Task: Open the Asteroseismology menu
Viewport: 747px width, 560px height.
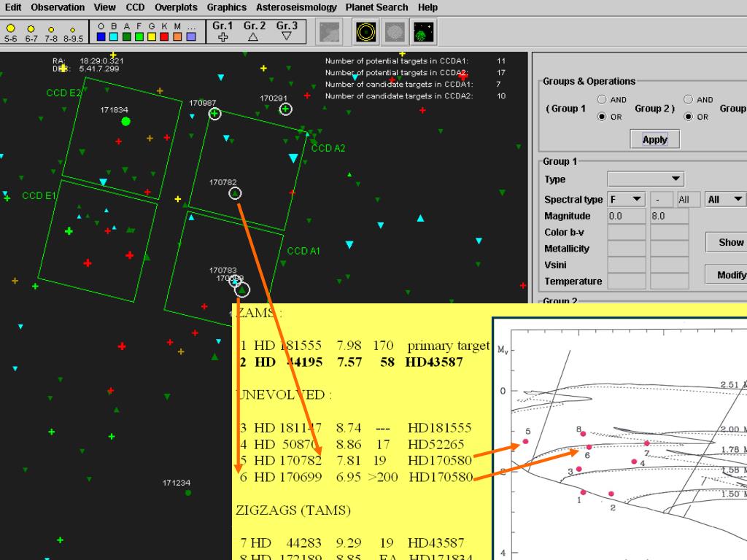Action: click(x=296, y=7)
